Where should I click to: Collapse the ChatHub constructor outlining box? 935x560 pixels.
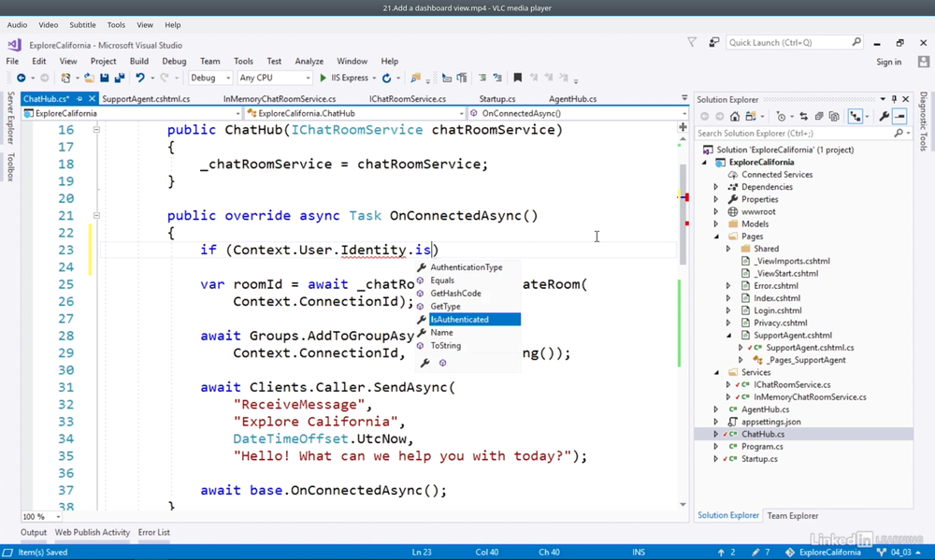tap(96, 129)
